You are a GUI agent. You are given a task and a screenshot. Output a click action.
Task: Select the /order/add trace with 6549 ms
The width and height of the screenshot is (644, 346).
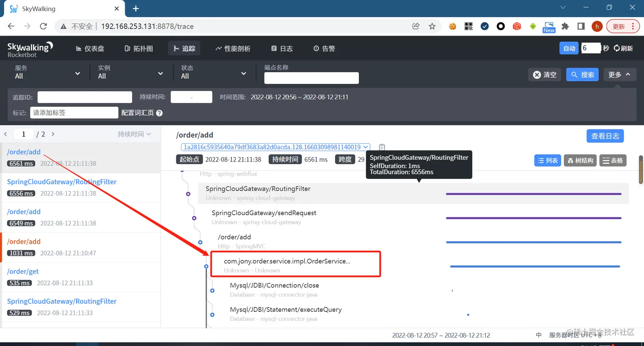[80, 217]
